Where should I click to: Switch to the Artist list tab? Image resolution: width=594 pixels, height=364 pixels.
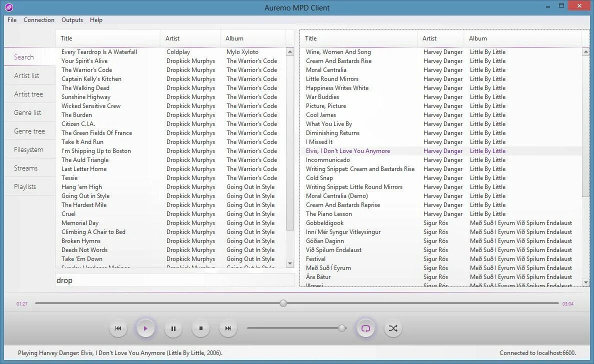click(29, 76)
